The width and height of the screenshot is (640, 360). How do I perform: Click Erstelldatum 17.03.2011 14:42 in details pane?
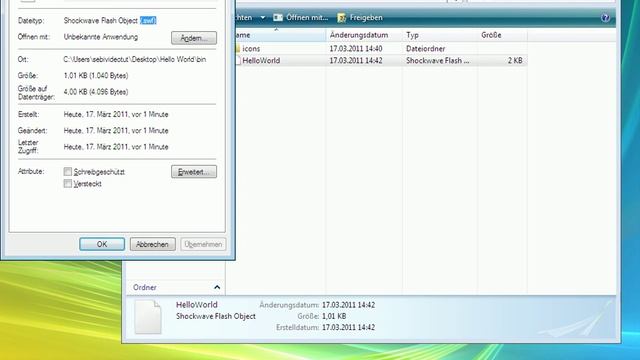pos(349,327)
